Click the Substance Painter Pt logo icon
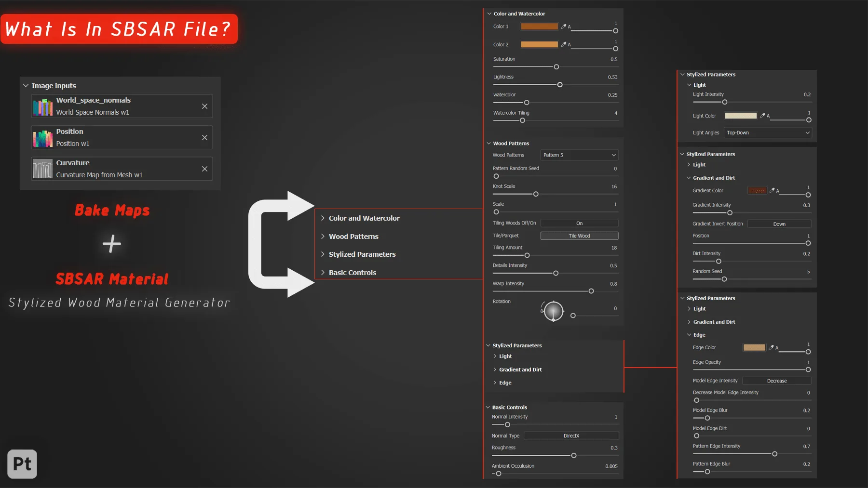The image size is (868, 488). coord(22,464)
